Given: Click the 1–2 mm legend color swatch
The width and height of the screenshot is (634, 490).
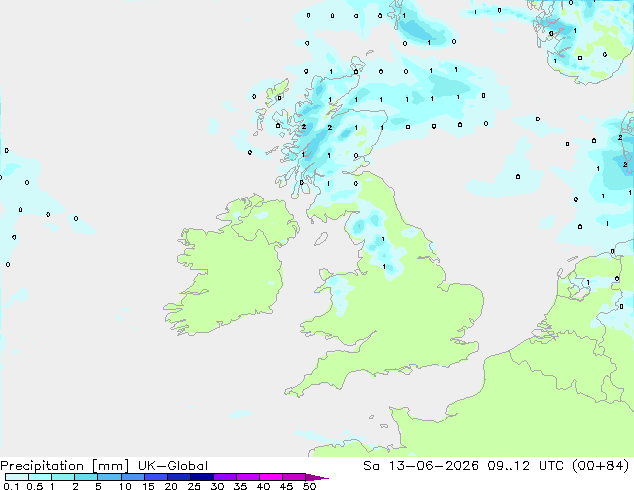Looking at the screenshot, I should coord(63,477).
